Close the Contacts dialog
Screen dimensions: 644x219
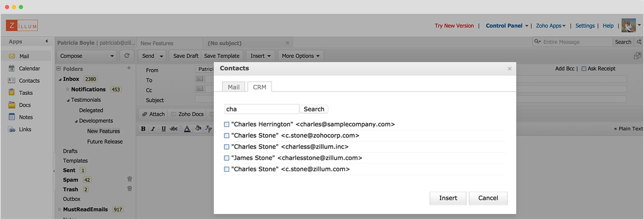tap(509, 69)
